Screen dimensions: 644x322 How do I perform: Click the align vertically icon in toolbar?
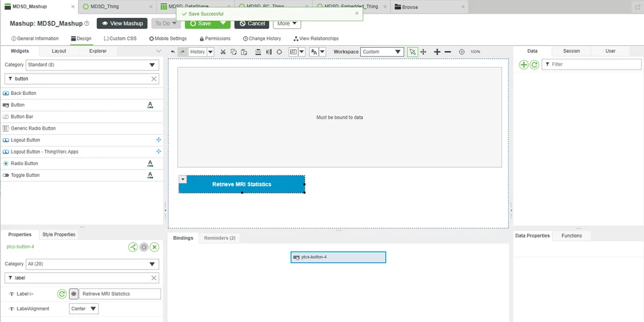[259, 52]
